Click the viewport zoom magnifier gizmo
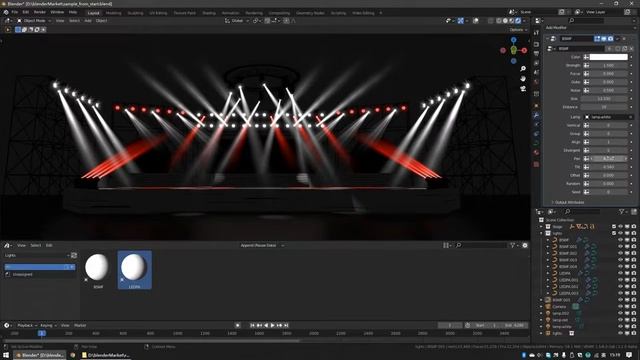Image resolution: width=640 pixels, height=360 pixels. [x=523, y=69]
